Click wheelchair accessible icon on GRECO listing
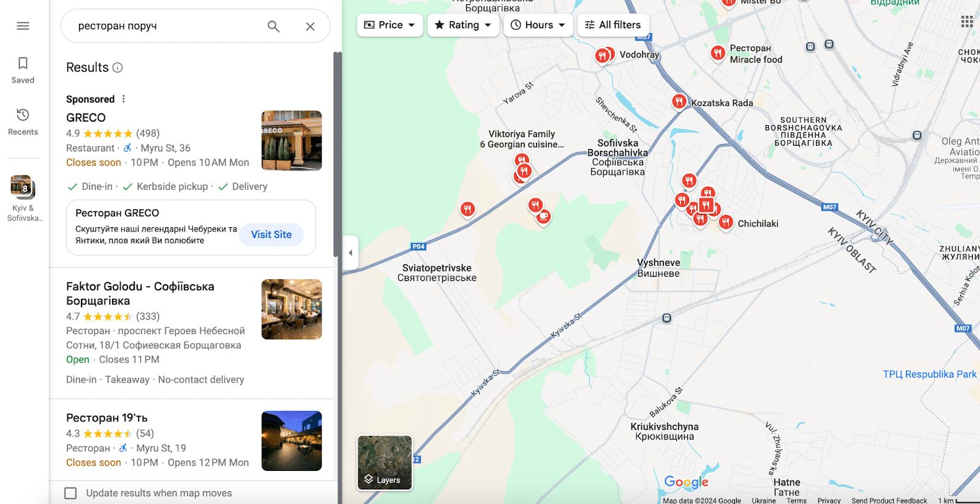Viewport: 980px width, 504px height. (x=127, y=148)
